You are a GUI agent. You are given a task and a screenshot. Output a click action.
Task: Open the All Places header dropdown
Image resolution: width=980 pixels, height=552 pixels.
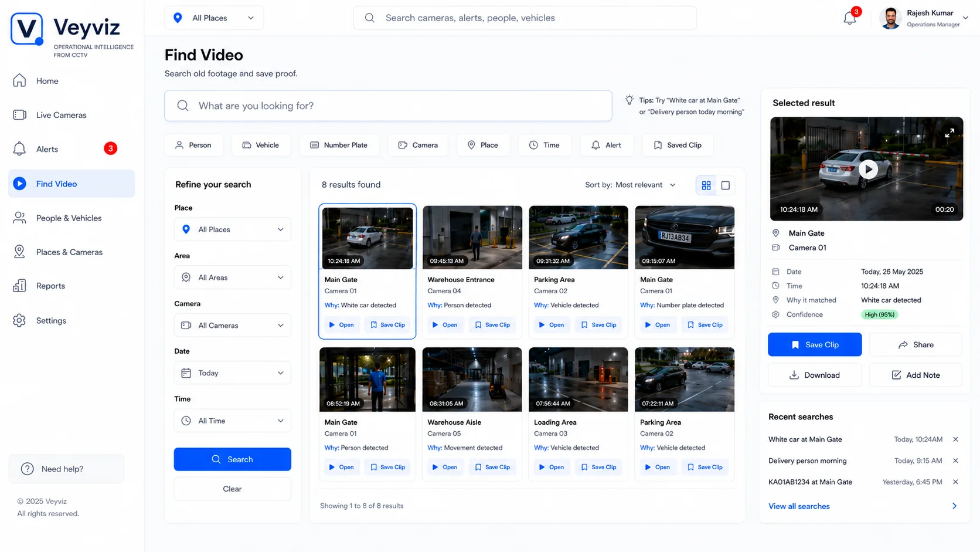pyautogui.click(x=214, y=18)
